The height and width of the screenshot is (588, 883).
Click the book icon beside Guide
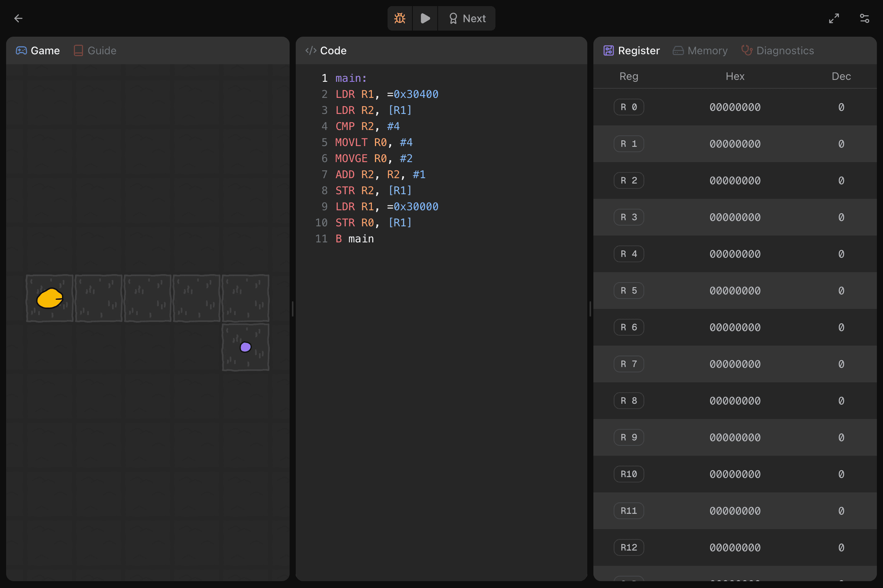[78, 50]
